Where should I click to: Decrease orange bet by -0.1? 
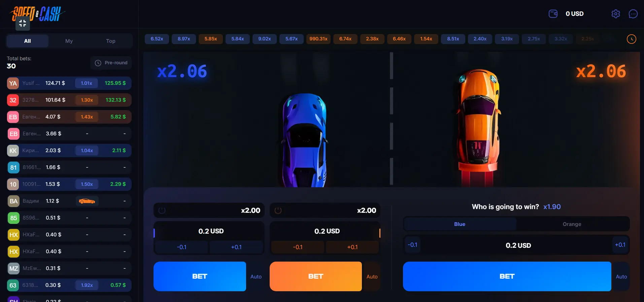tap(298, 247)
